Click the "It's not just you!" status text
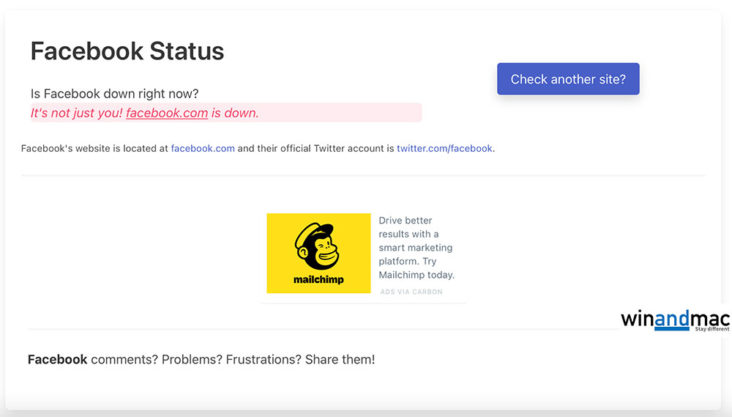This screenshot has height=417, width=732. (x=76, y=113)
